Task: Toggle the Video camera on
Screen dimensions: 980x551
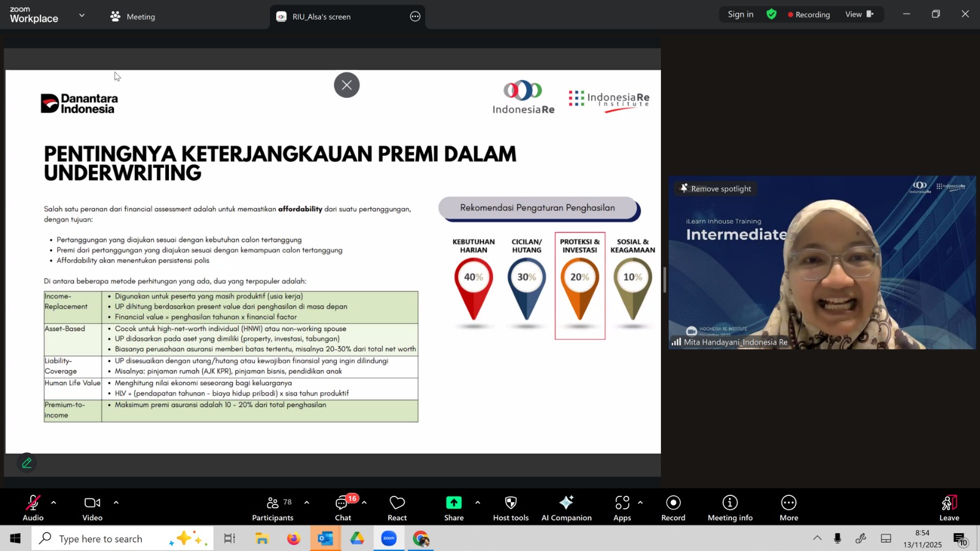Action: pos(92,508)
